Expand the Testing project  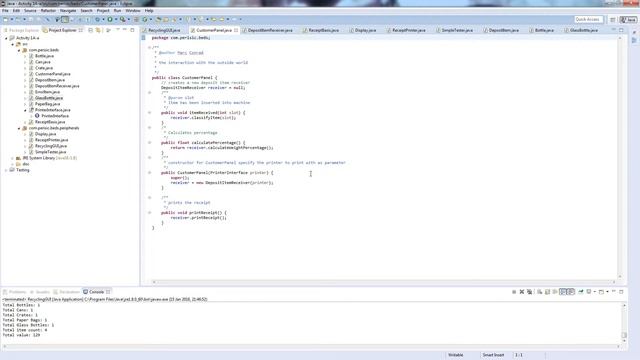[6, 170]
